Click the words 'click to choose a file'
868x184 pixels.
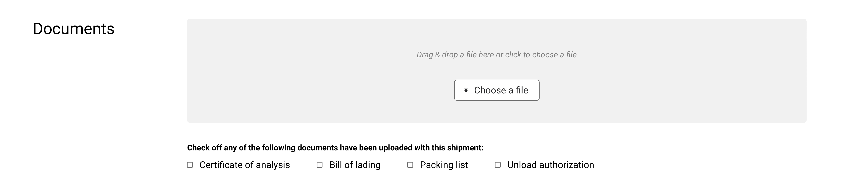(541, 55)
